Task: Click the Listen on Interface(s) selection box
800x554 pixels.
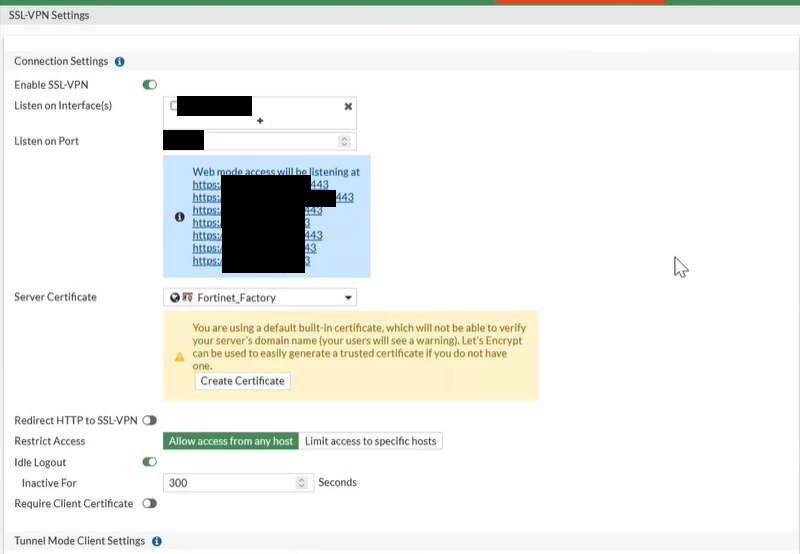Action: [260, 113]
